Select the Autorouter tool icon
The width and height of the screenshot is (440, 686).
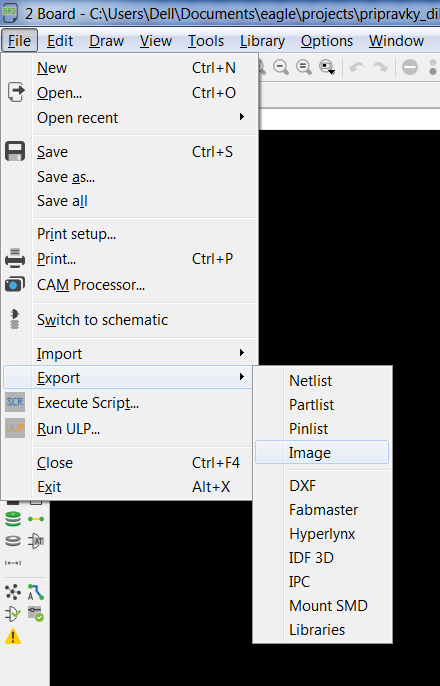tap(36, 592)
